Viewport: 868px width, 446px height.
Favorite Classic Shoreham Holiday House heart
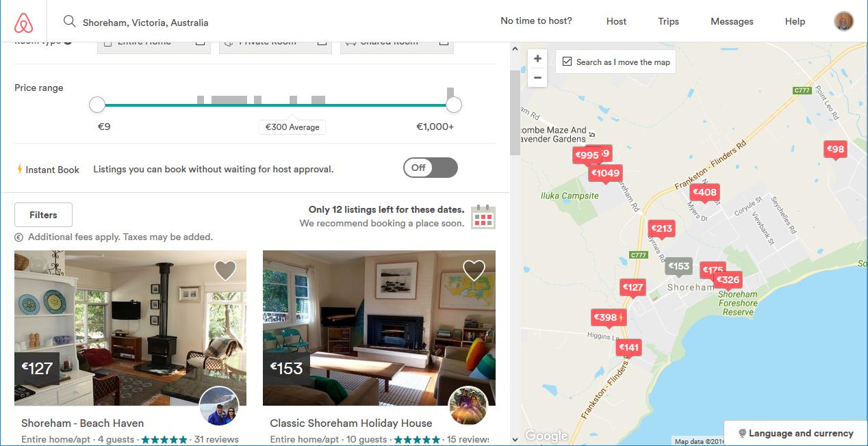tap(474, 270)
